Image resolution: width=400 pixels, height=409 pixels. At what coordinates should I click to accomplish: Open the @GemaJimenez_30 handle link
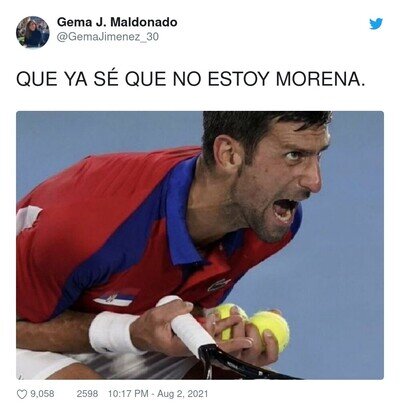[x=108, y=37]
